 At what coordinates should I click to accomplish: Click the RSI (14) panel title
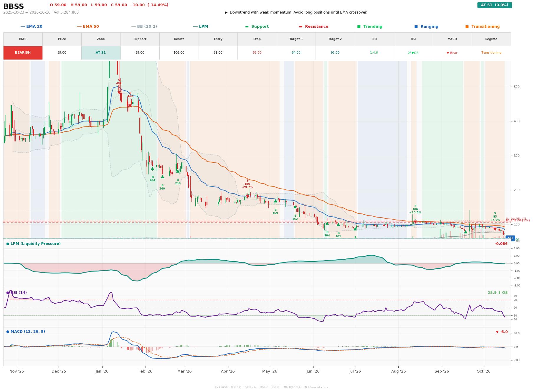(16, 293)
